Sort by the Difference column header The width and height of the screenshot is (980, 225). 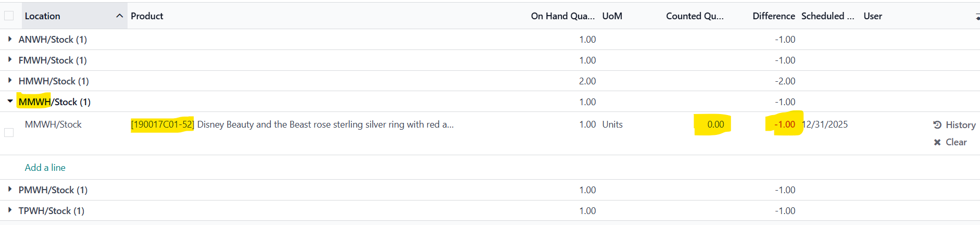773,16
